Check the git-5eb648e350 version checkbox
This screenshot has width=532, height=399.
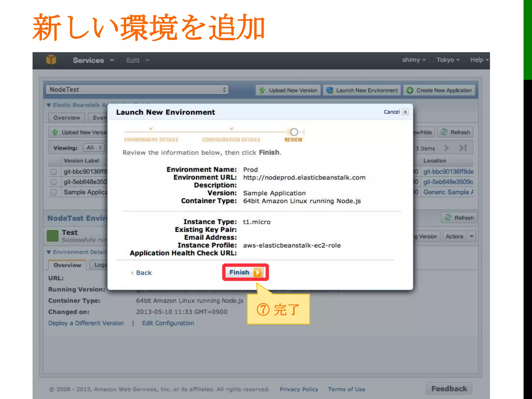click(x=54, y=182)
